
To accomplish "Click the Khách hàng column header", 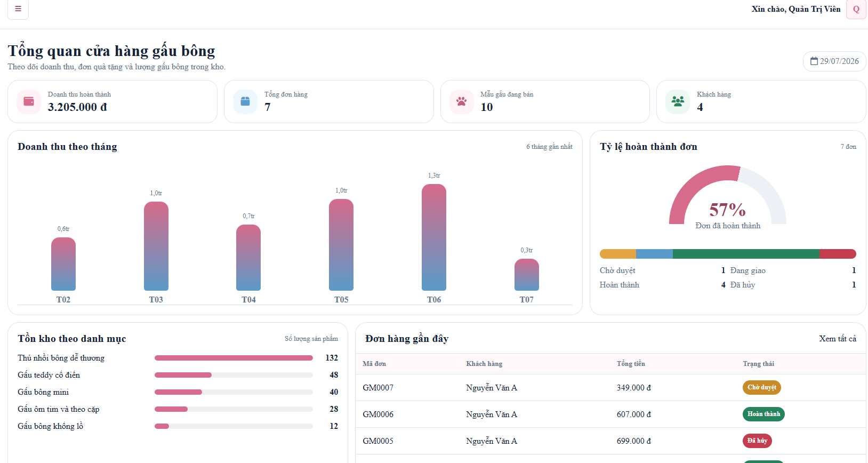I will [484, 364].
